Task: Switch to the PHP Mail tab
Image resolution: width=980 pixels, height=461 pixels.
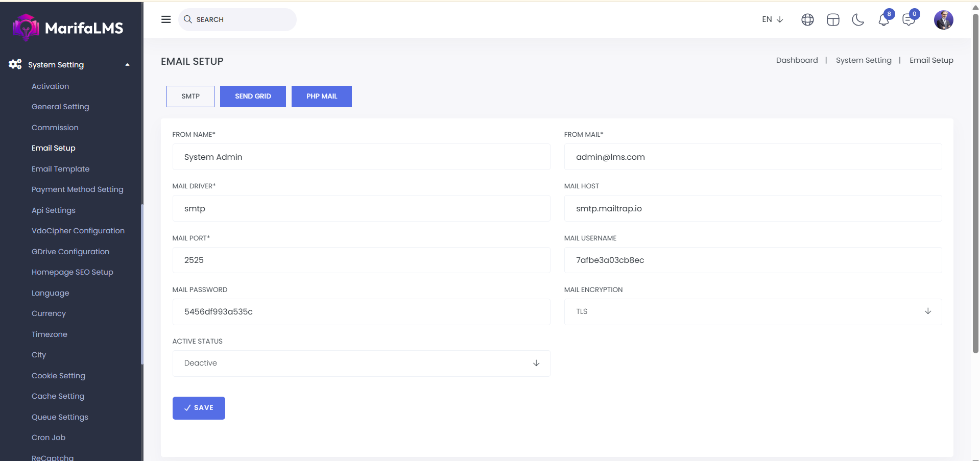Action: (x=321, y=96)
